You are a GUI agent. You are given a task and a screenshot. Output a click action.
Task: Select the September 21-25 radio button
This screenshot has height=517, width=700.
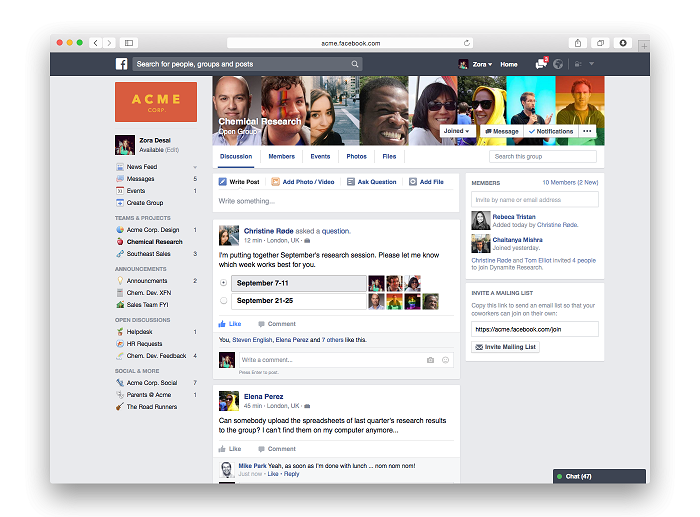pos(223,300)
